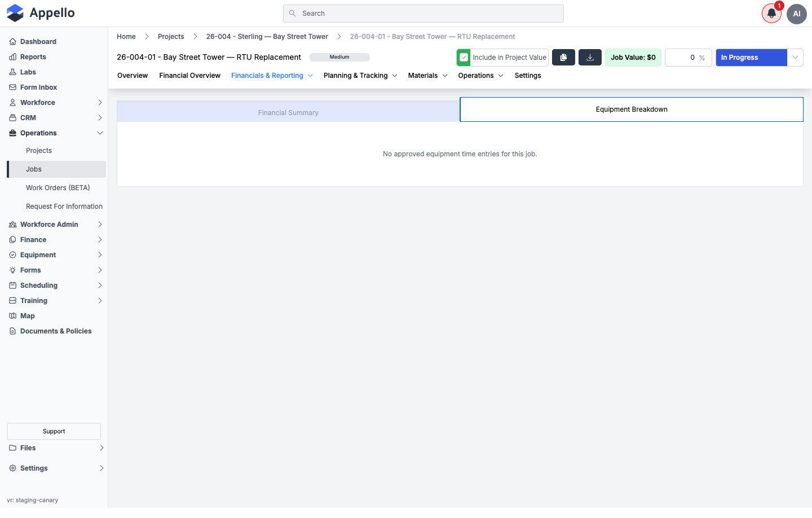Open the Financials & Reporting dropdown

pyautogui.click(x=272, y=76)
